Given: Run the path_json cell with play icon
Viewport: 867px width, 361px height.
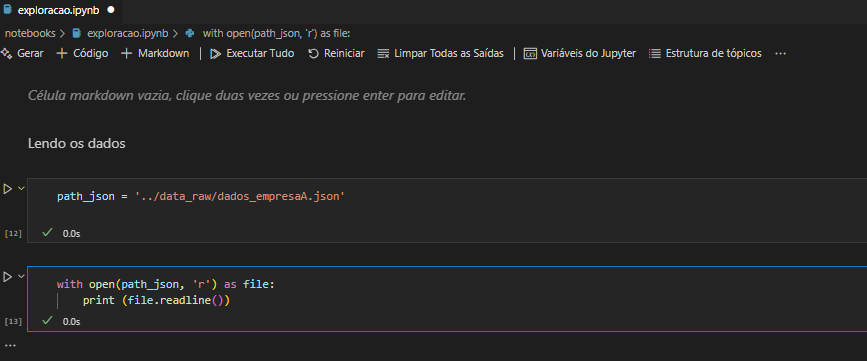Looking at the screenshot, I should [7, 189].
